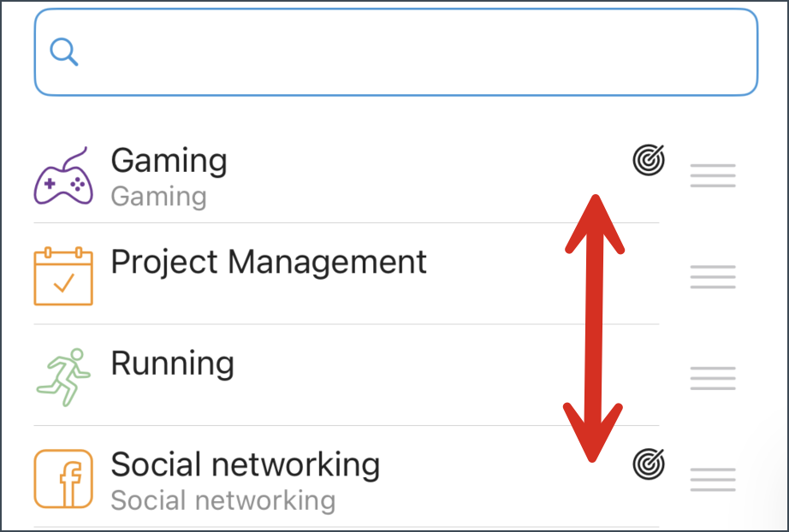Select the target icon beside Social networking

(x=649, y=464)
